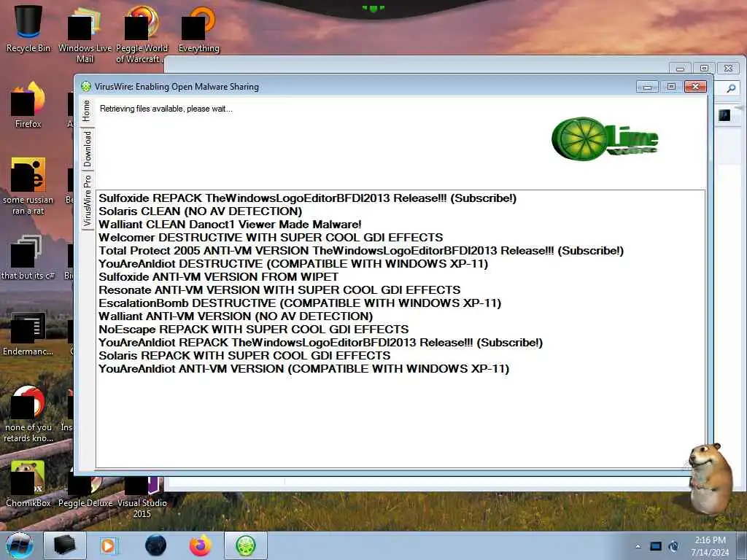This screenshot has height=560, width=747.
Task: Select 'YouAreAnIdiot DESTRUCTIVE (COMPATIBLE WITH WINDOWS XP-11)'
Action: (x=293, y=264)
